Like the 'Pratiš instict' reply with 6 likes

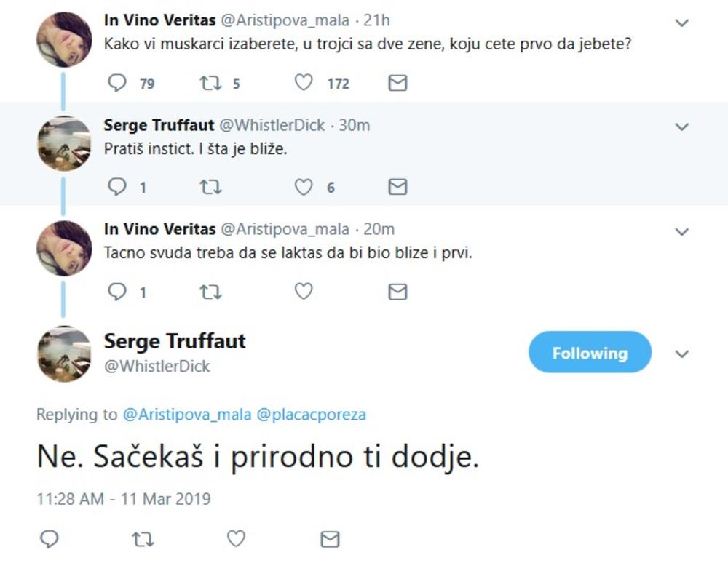pyautogui.click(x=304, y=188)
